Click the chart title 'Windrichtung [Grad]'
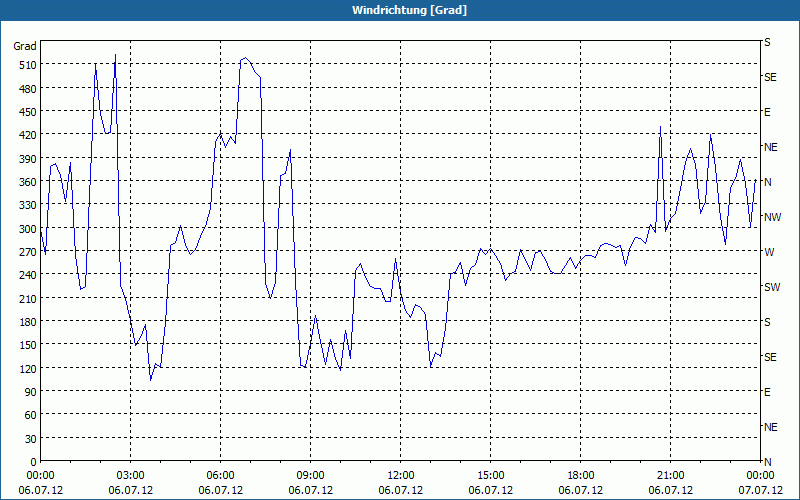This screenshot has height=500, width=800. point(409,10)
